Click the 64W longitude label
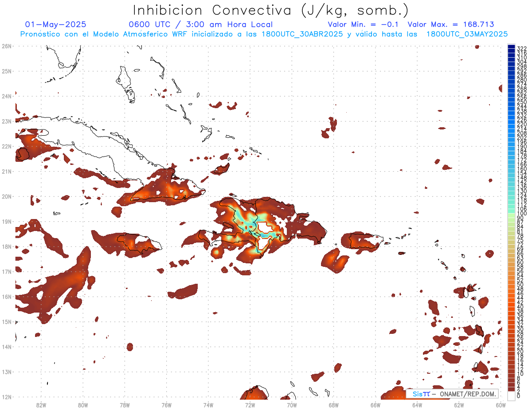The height and width of the screenshot is (411, 532). (x=417, y=405)
